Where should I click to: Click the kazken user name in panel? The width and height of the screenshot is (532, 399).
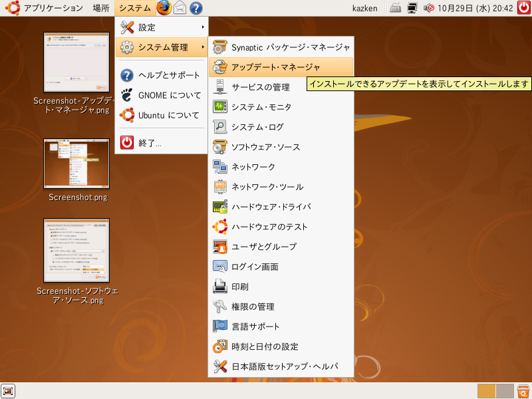coord(364,8)
